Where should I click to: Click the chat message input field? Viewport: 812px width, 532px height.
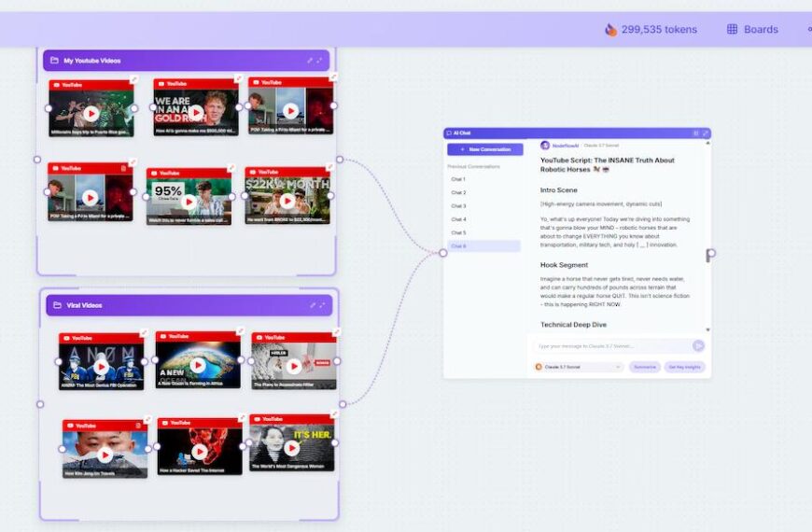coord(611,345)
